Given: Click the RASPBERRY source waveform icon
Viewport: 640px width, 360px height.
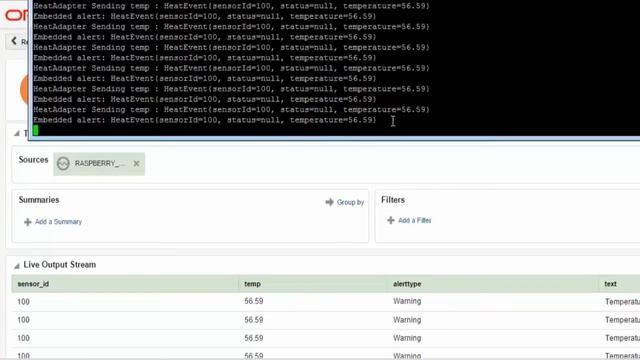Looking at the screenshot, I should (x=63, y=164).
